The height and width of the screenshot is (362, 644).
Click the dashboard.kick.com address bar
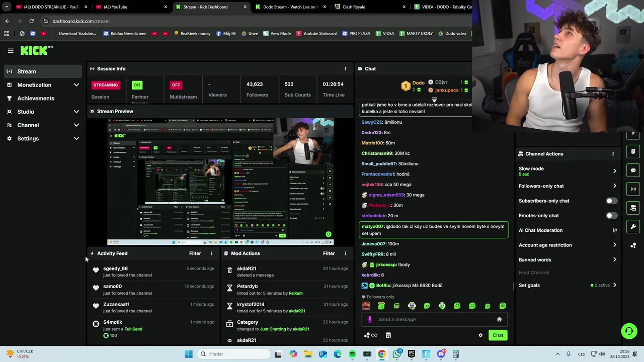click(x=257, y=21)
